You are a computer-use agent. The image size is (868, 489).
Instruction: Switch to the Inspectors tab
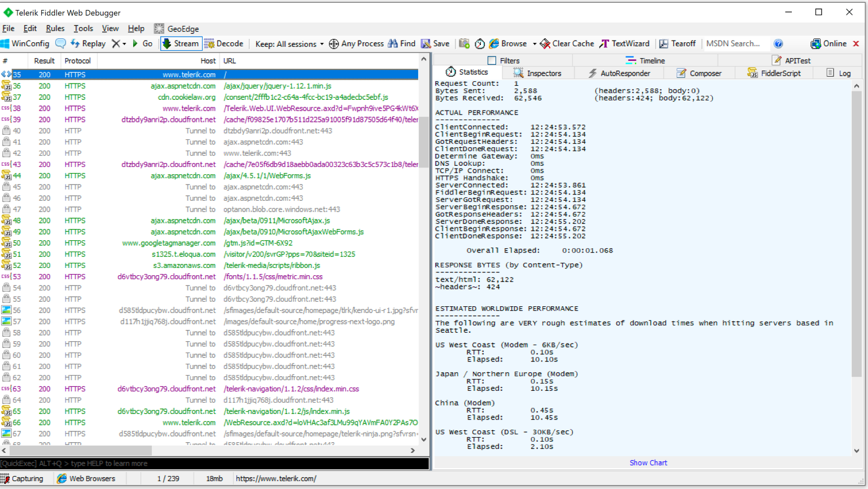tap(537, 73)
